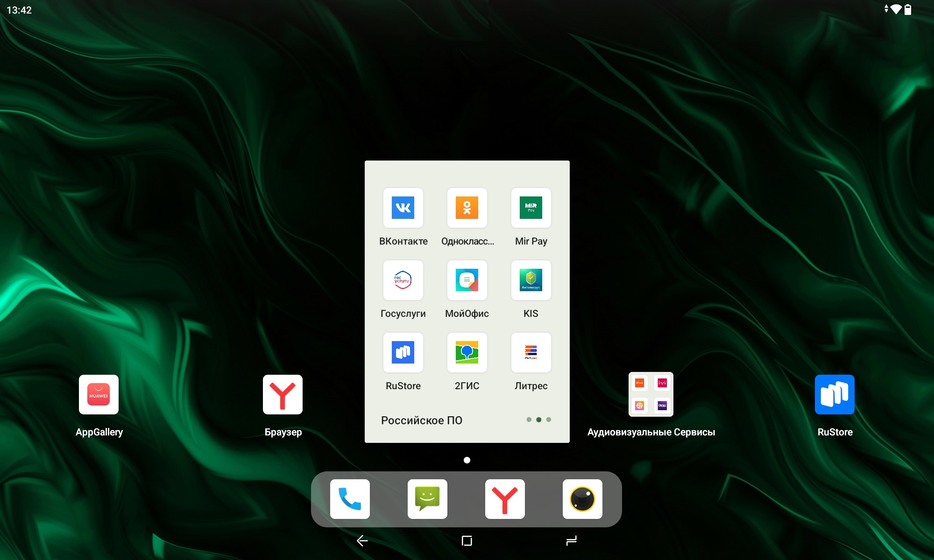Open the Phone dialer in the dock

350,499
